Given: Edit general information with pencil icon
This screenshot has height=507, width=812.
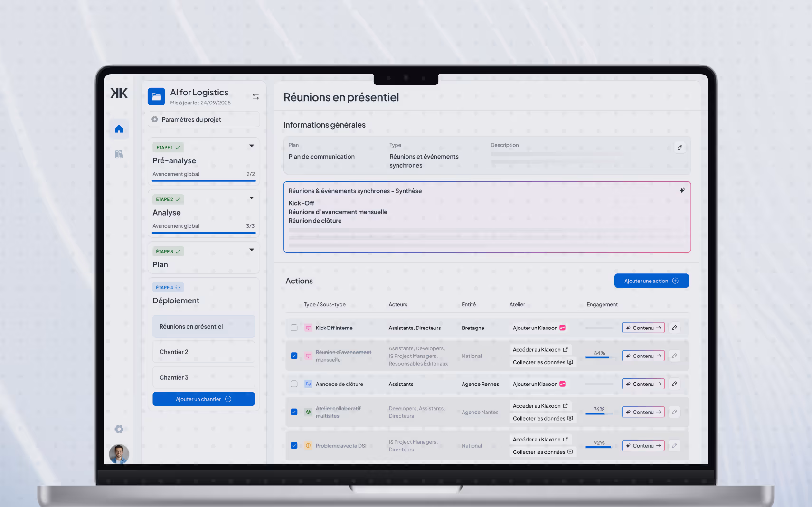Looking at the screenshot, I should [680, 148].
